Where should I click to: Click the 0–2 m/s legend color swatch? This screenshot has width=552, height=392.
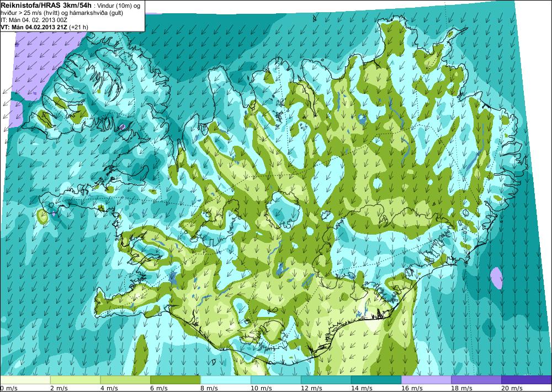click(x=25, y=380)
